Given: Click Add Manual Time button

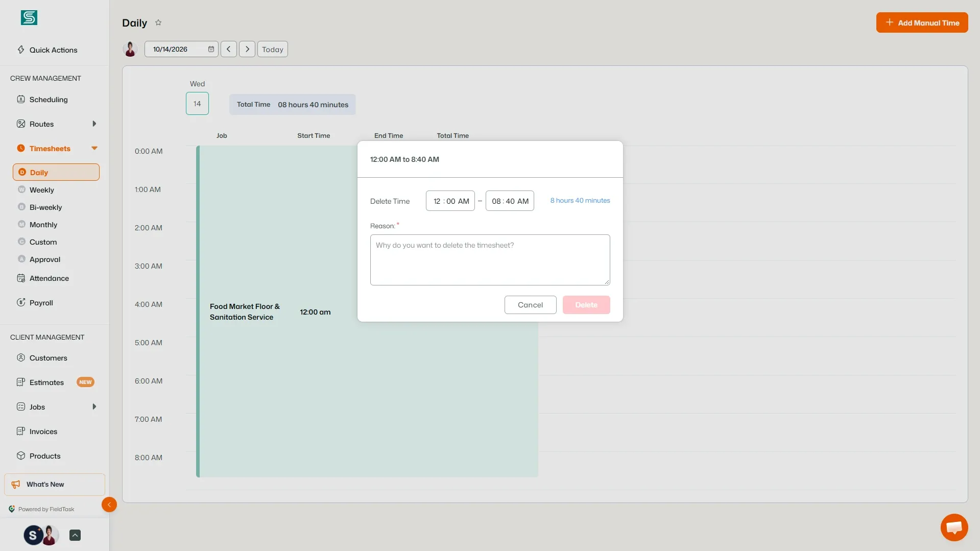Looking at the screenshot, I should (x=922, y=22).
